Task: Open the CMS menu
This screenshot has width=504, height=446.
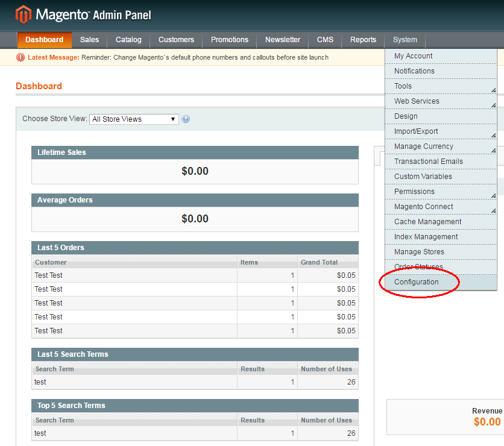Action: click(x=325, y=40)
